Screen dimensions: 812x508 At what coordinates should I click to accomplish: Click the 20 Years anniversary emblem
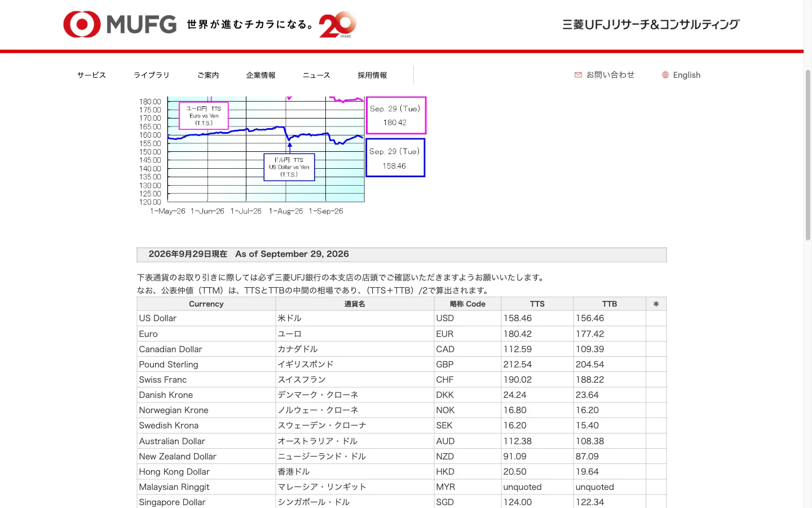click(338, 25)
